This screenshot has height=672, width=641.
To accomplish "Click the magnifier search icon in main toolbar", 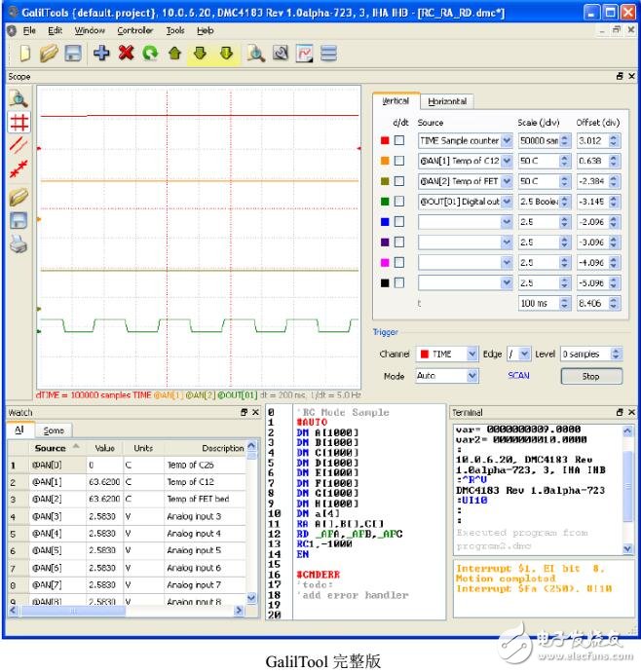I will [255, 54].
